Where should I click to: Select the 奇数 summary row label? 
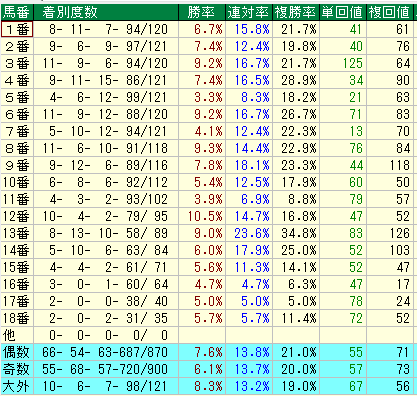coord(17,369)
